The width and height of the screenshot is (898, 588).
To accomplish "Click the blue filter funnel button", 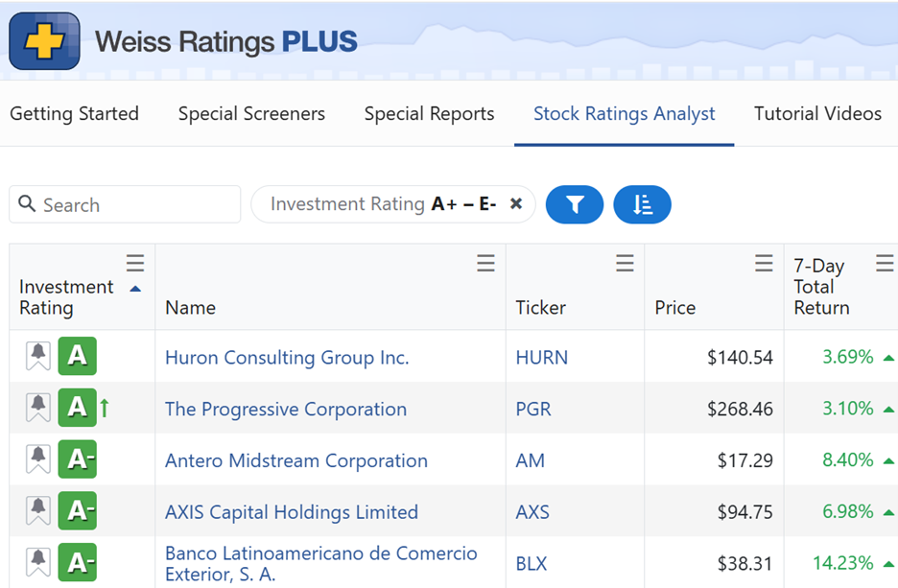I will point(574,204).
